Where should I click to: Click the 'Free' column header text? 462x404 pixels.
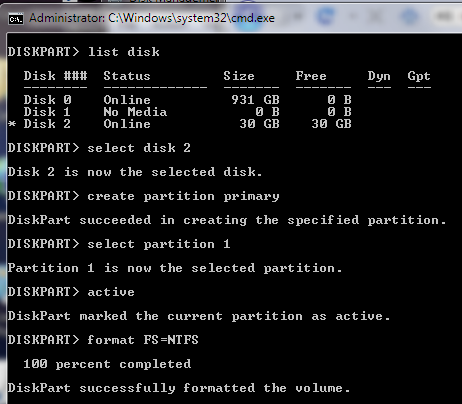(x=311, y=76)
